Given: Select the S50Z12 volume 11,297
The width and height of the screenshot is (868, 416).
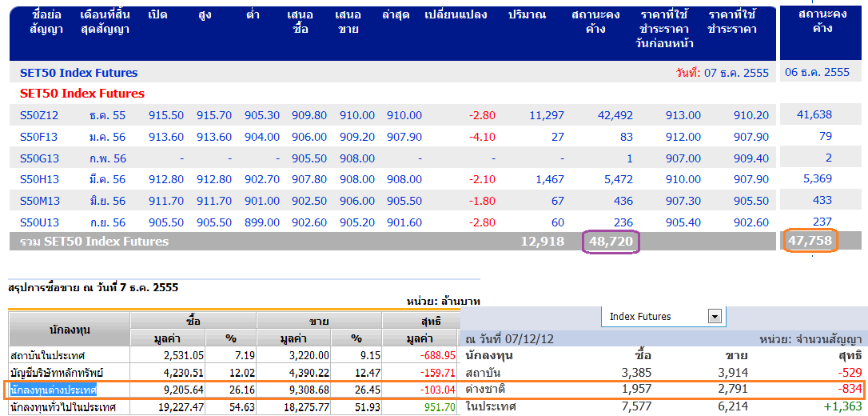Looking at the screenshot, I should (x=547, y=116).
